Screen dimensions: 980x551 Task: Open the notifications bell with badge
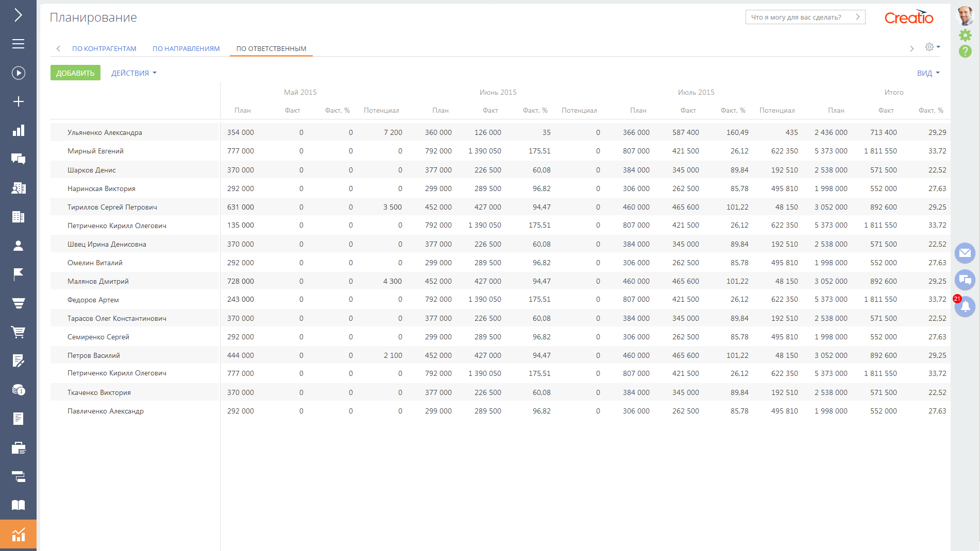[x=965, y=306]
